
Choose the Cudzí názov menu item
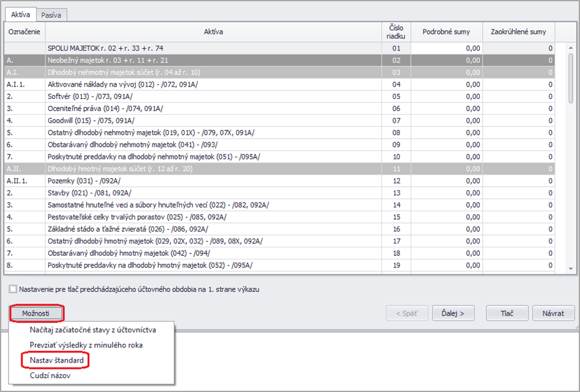(50, 376)
